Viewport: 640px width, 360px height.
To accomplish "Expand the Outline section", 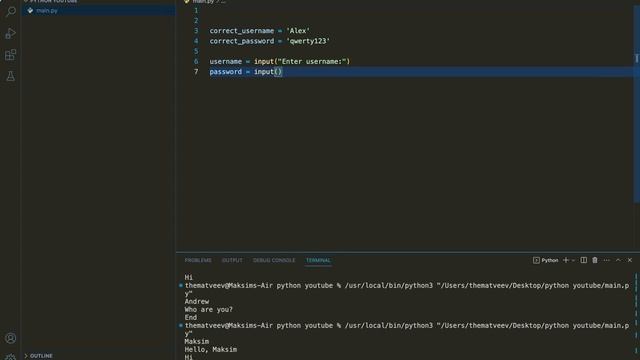I will click(x=38, y=356).
